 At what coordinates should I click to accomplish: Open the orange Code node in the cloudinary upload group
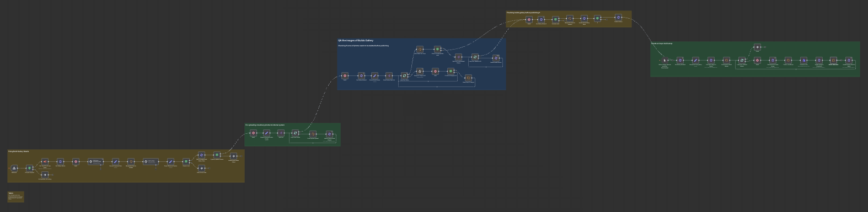tap(313, 134)
